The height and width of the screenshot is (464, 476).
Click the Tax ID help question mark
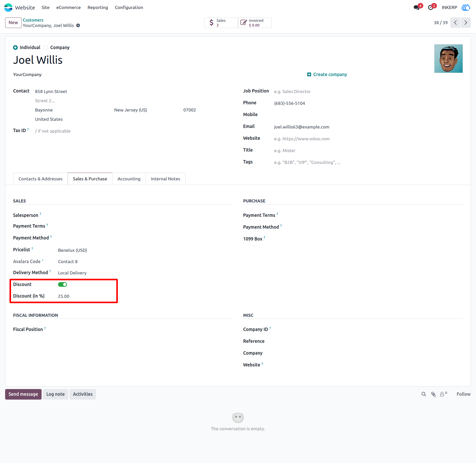coord(28,129)
